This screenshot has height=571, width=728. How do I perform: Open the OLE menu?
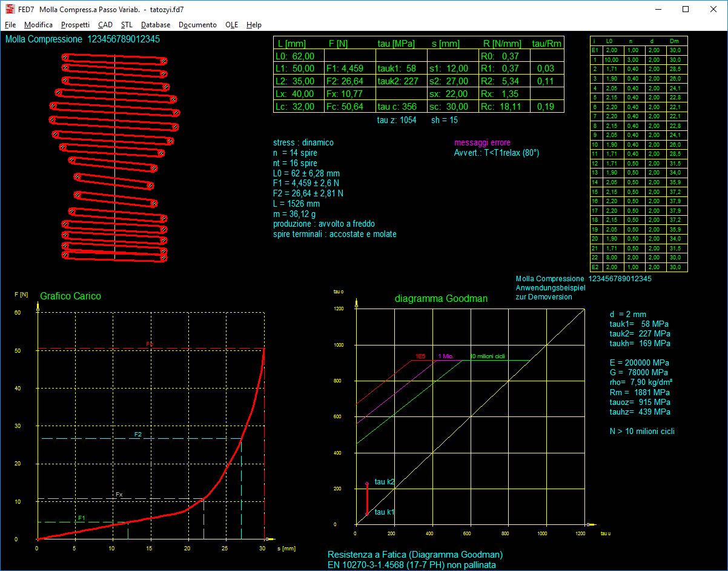231,25
